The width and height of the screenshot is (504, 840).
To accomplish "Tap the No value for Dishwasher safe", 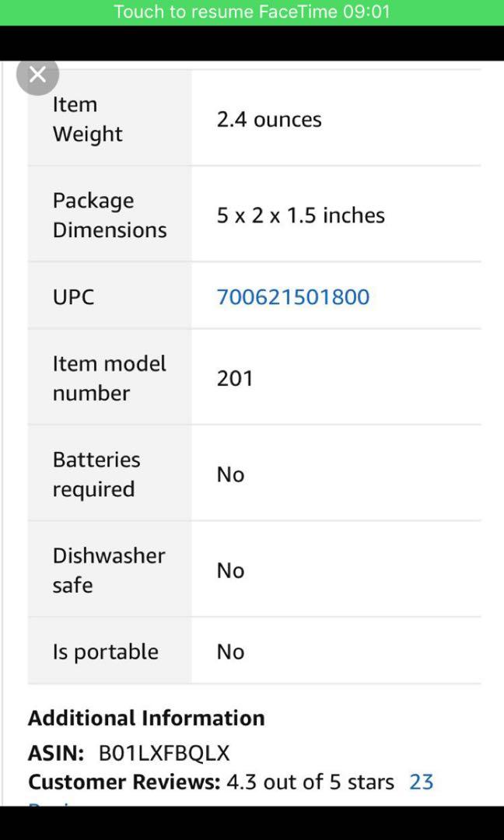I will tap(230, 571).
